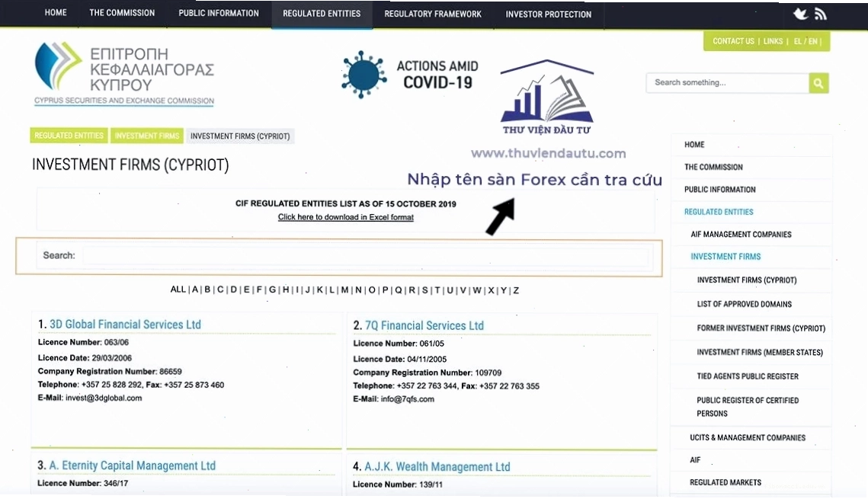Open AIF MANAGEMENT COMPANIES sidebar item
The width and height of the screenshot is (868, 499).
(x=741, y=235)
